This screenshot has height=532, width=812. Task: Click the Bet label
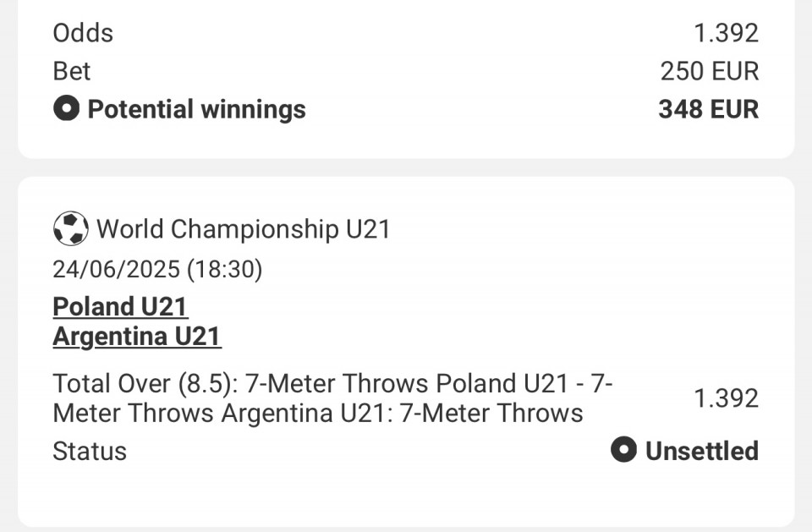[x=71, y=71]
